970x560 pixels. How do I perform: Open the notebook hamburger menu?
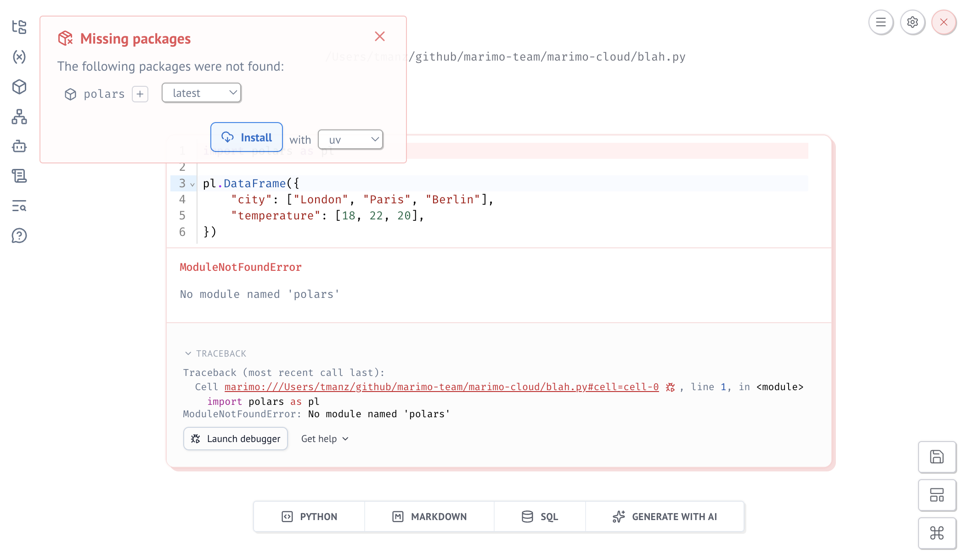pyautogui.click(x=881, y=22)
